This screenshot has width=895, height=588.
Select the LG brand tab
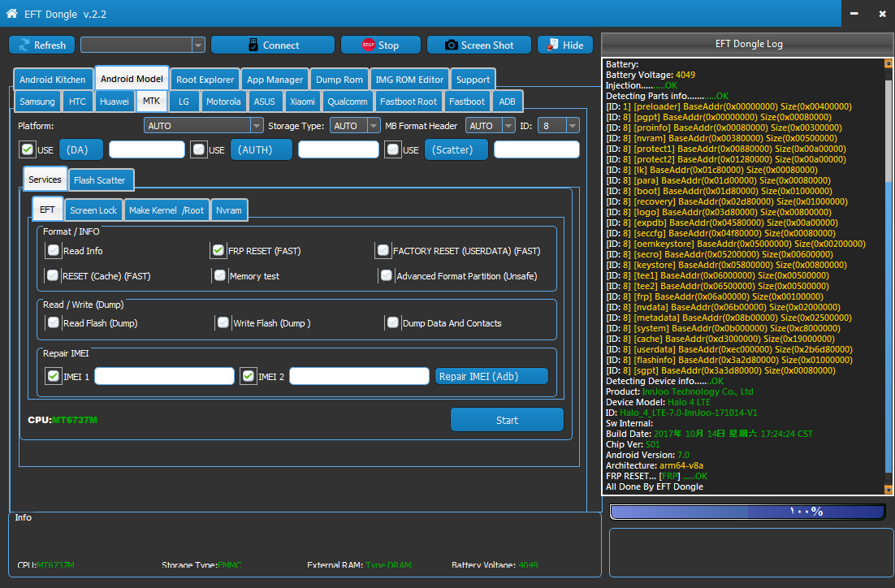pyautogui.click(x=184, y=102)
